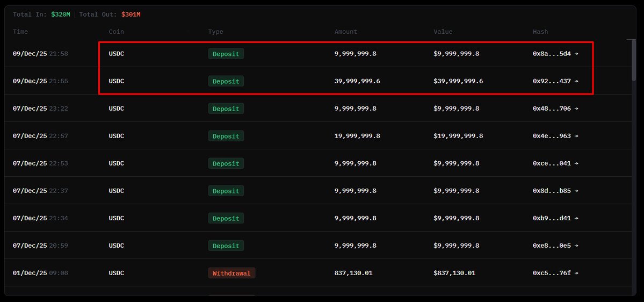Click the timestamp 07/Dec/25 20:59

pyautogui.click(x=40, y=246)
